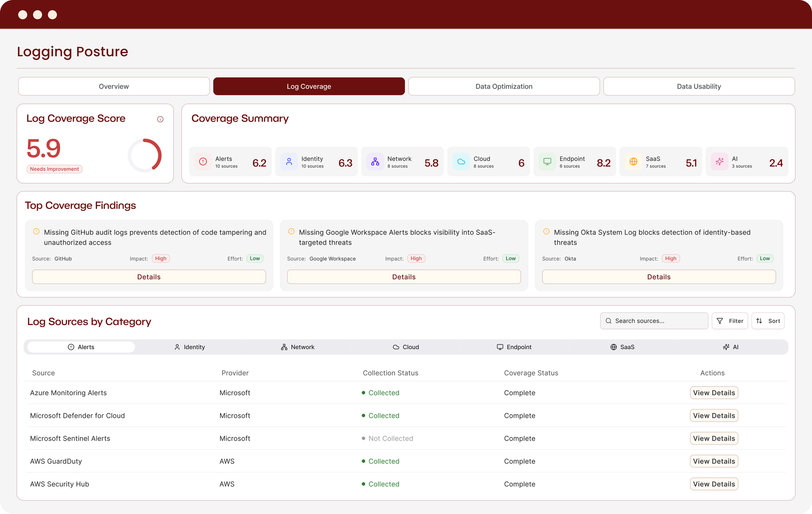Select the Endpoint category in Log Sources
The height and width of the screenshot is (514, 812).
pos(514,347)
